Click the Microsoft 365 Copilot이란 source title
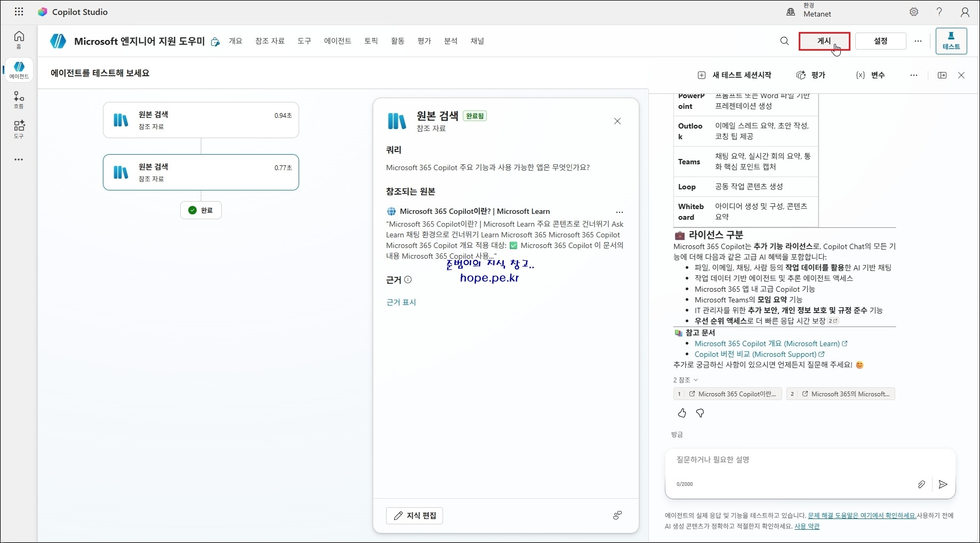This screenshot has height=543, width=980. coord(475,211)
